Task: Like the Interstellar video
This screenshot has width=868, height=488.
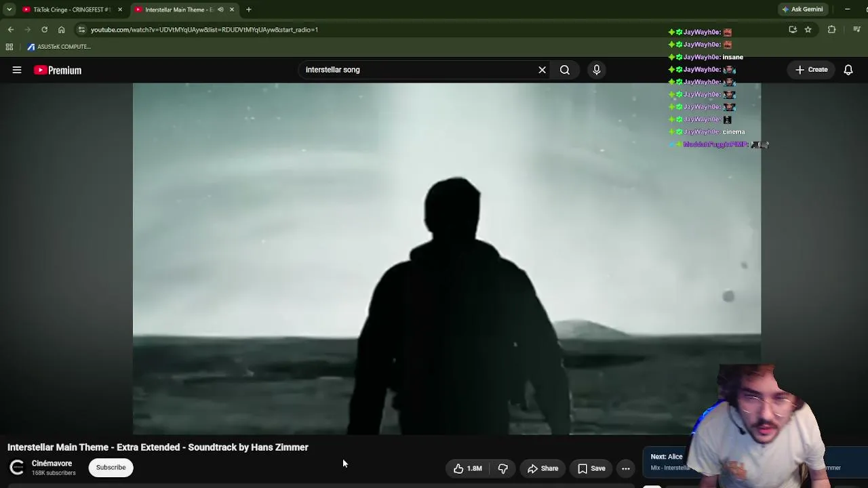Action: coord(468,468)
